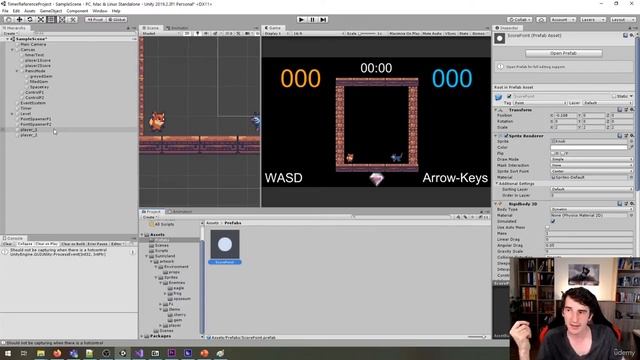Click the Sprite Renderer component settings gear
The width and height of the screenshot is (640, 360).
click(631, 136)
